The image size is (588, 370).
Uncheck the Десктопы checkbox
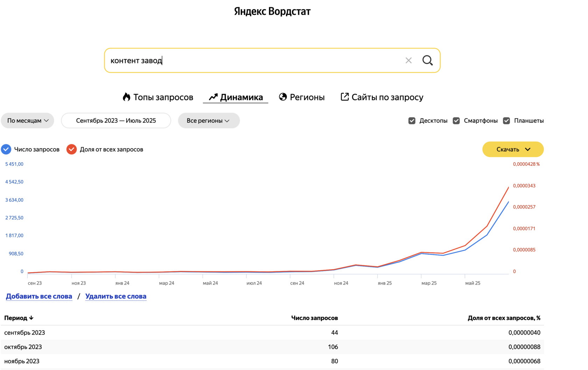[412, 121]
